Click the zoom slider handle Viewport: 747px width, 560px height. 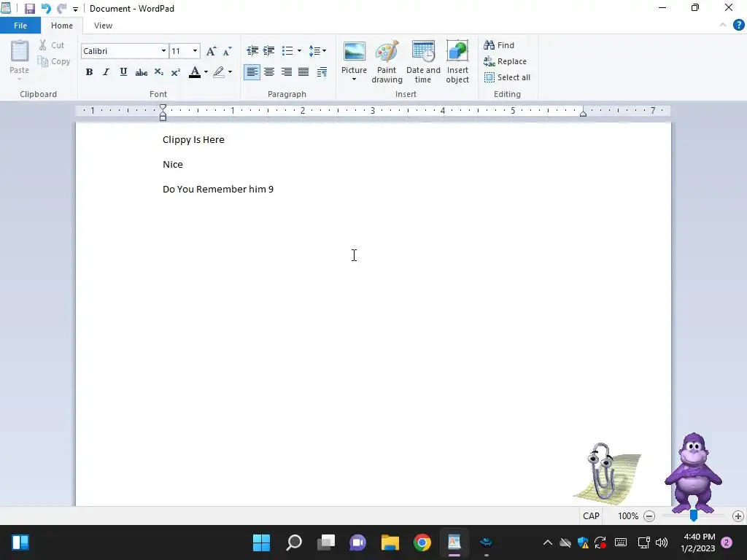(x=694, y=516)
